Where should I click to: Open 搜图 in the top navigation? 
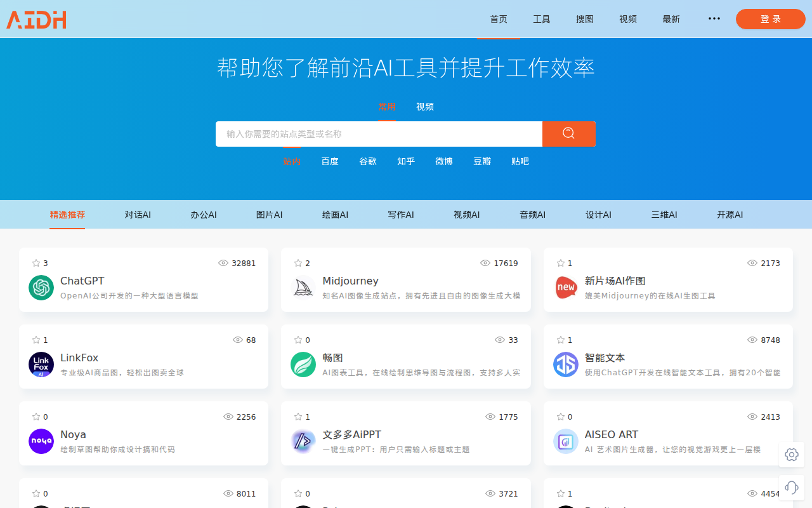pos(585,19)
